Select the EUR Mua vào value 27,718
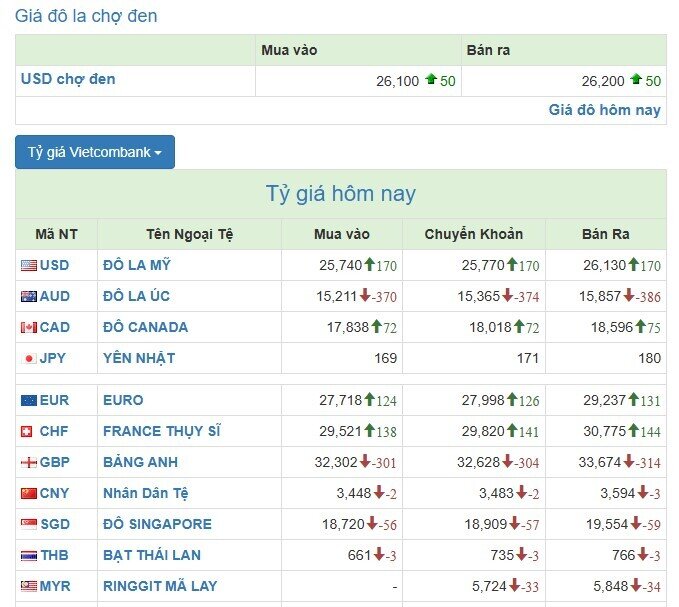Image resolution: width=679 pixels, height=607 pixels. coord(340,400)
